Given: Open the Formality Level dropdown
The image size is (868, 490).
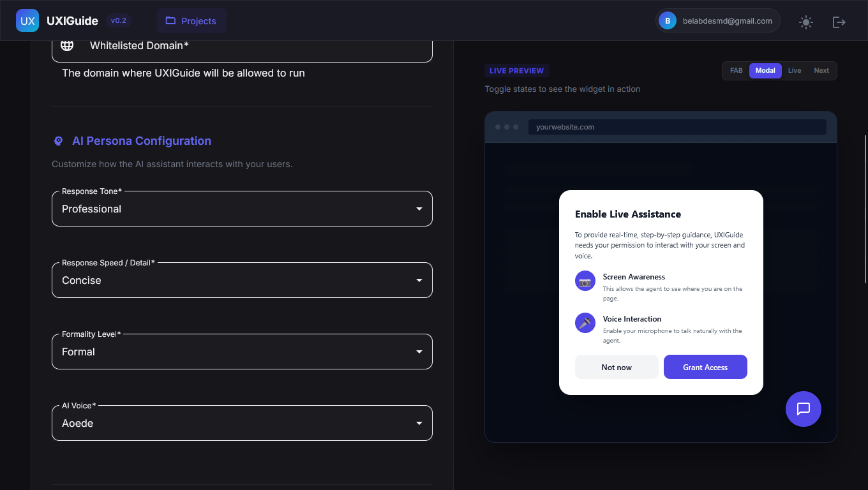Looking at the screenshot, I should (242, 352).
